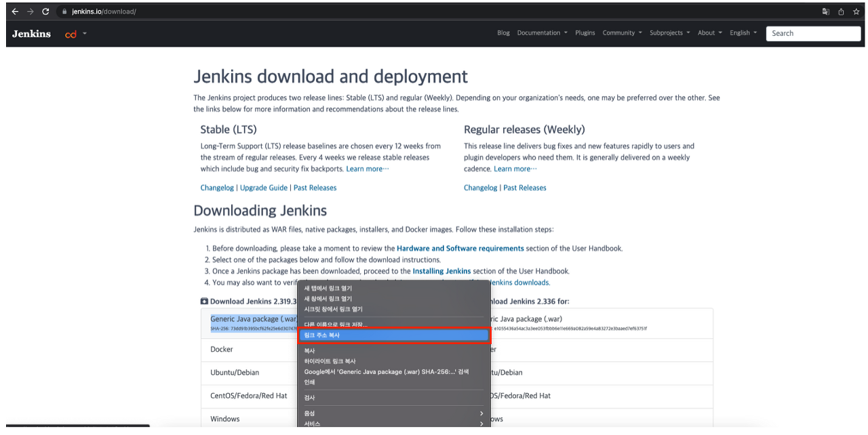The width and height of the screenshot is (868, 435).
Task: Expand the '음성' submenu arrow
Action: (x=482, y=413)
